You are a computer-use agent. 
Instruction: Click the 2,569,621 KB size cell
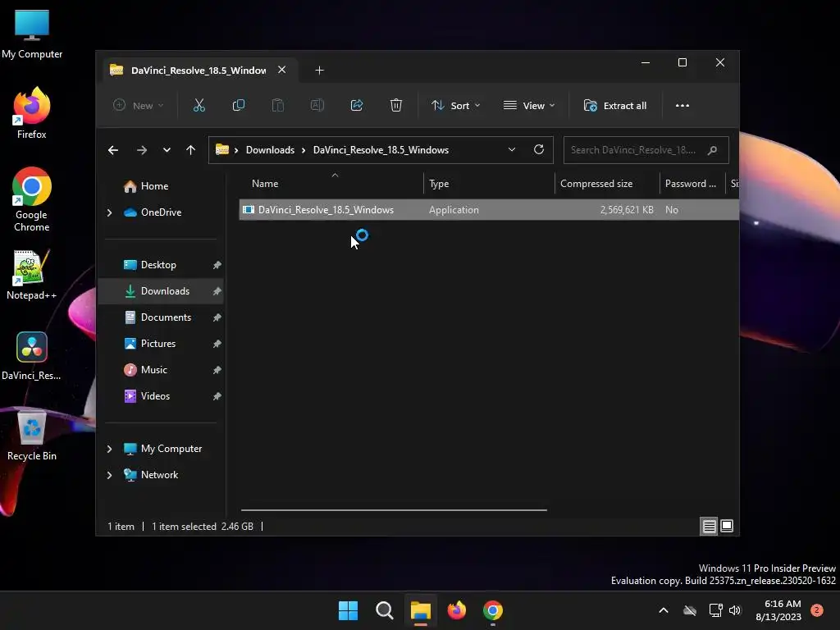tap(627, 210)
